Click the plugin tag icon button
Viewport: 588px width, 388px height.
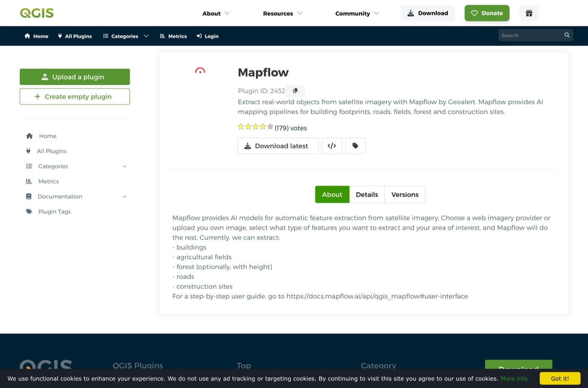pos(355,146)
